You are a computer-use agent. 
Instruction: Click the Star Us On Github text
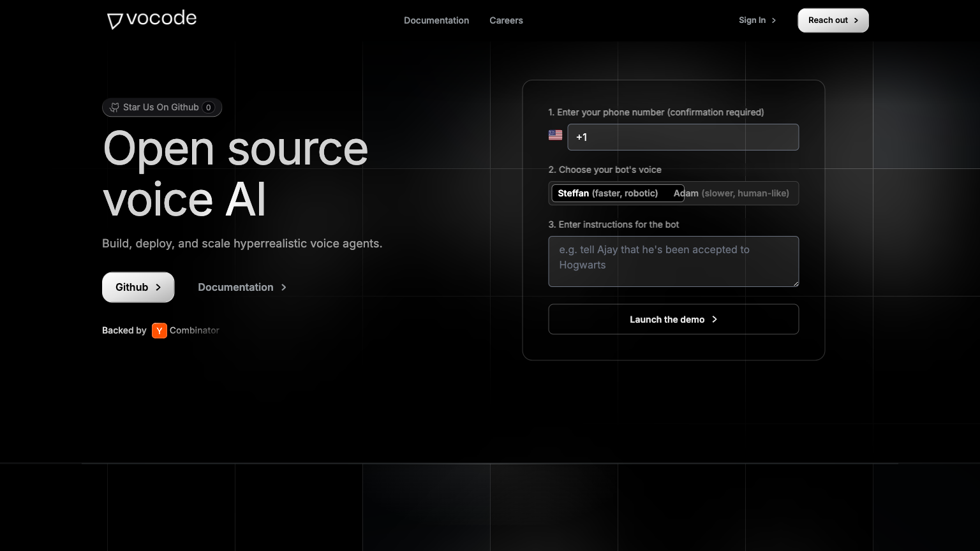tap(161, 108)
